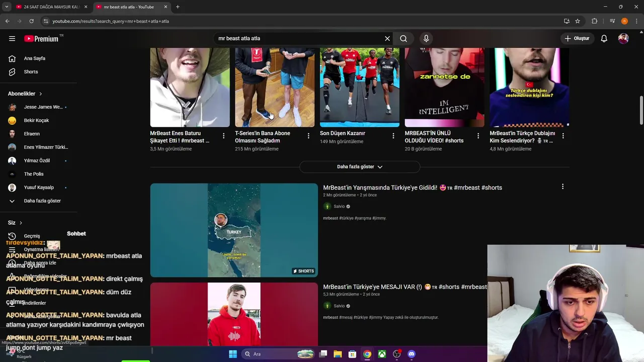644x362 pixels.
Task: Open Windows Start menu
Action: (233, 354)
